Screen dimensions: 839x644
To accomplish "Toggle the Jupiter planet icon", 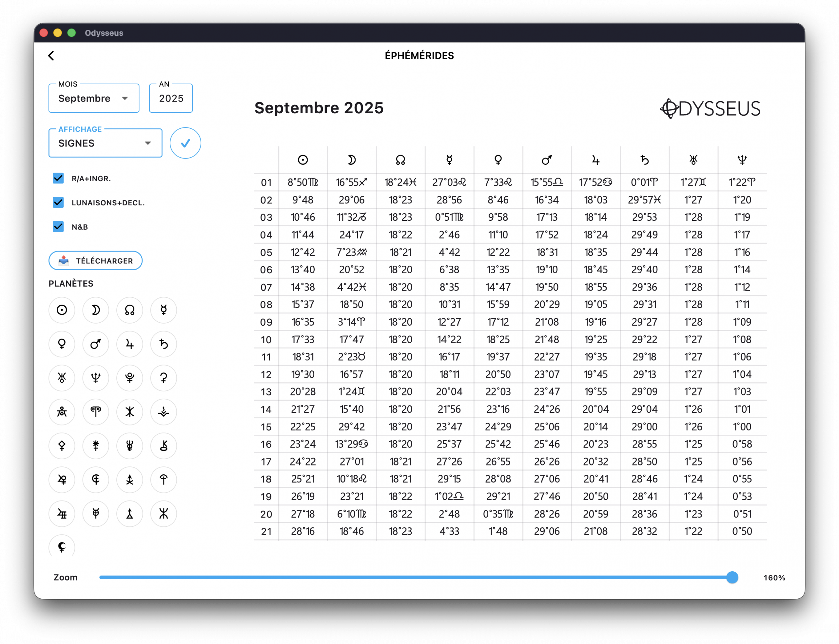I will tap(129, 344).
